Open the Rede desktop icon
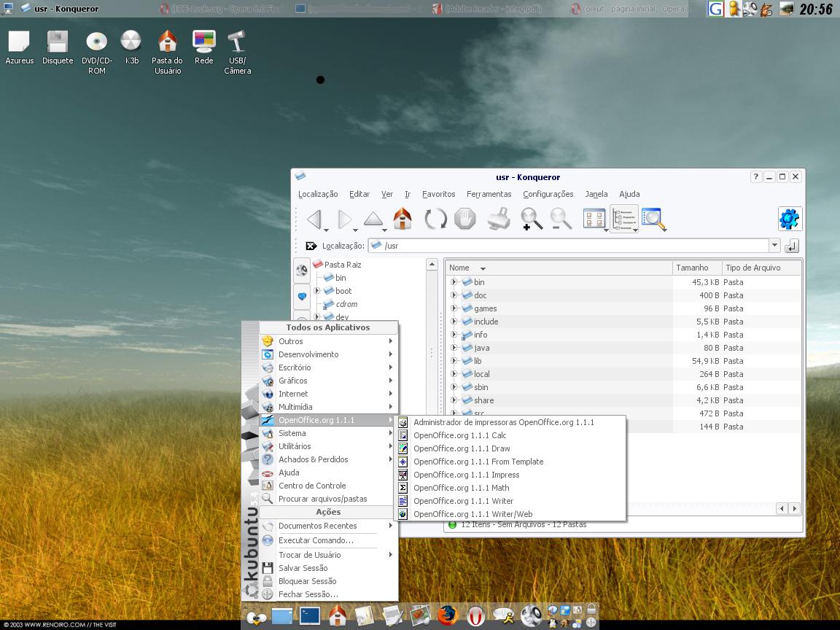This screenshot has width=840, height=630. [203, 48]
